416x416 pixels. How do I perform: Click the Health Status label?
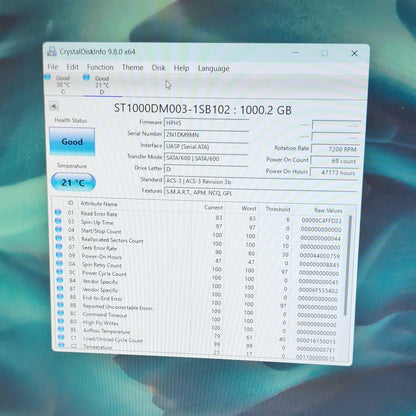pos(71,120)
